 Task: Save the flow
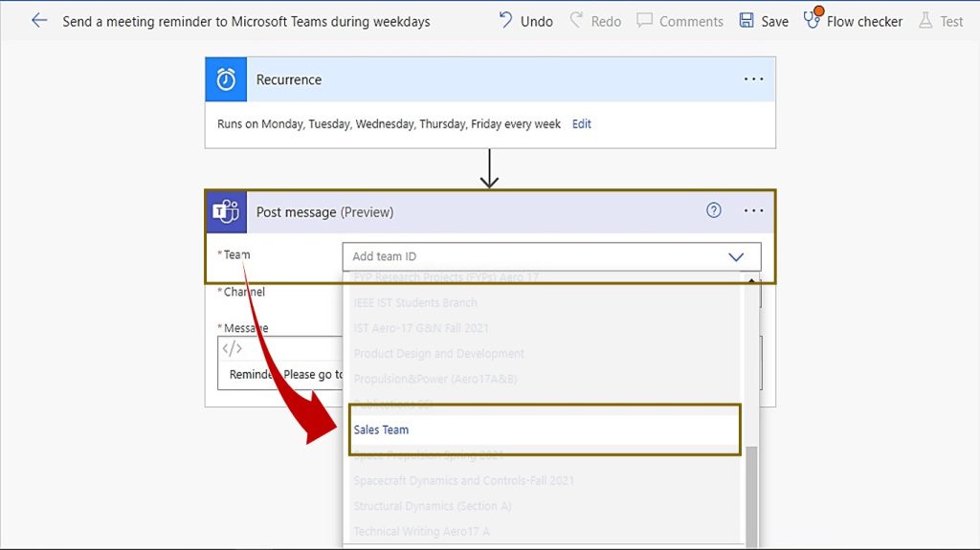pos(764,21)
